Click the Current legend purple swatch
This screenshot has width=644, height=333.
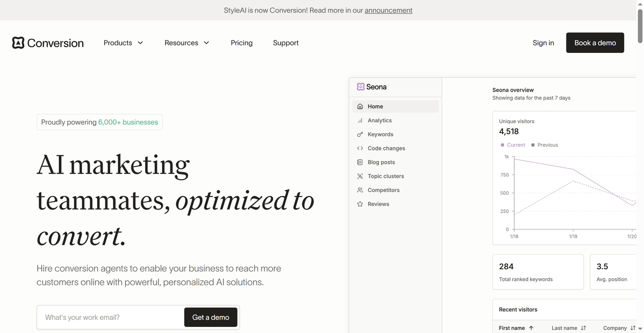point(502,145)
